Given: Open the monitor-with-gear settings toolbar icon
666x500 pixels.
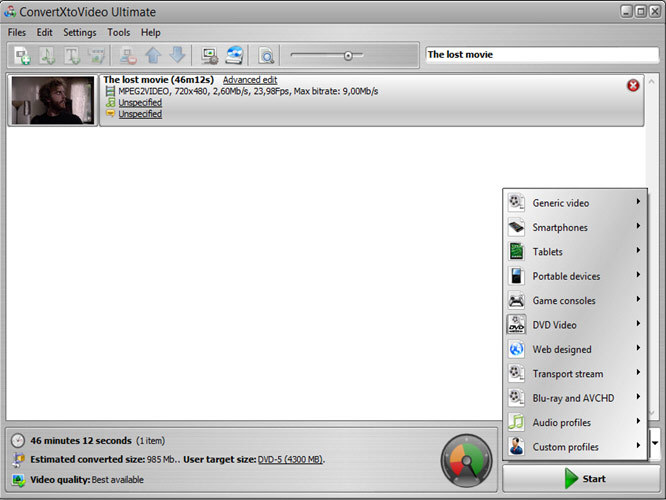Looking at the screenshot, I should [209, 55].
